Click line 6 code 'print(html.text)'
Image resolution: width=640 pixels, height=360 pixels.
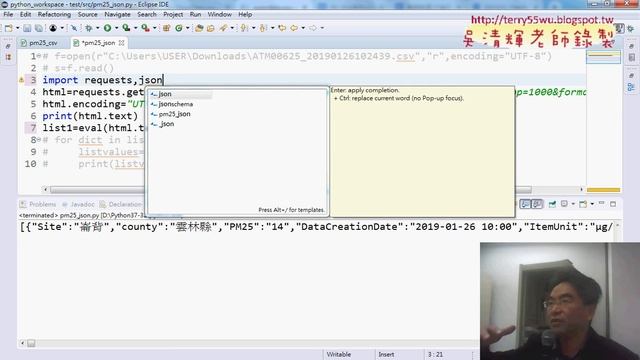click(90, 116)
